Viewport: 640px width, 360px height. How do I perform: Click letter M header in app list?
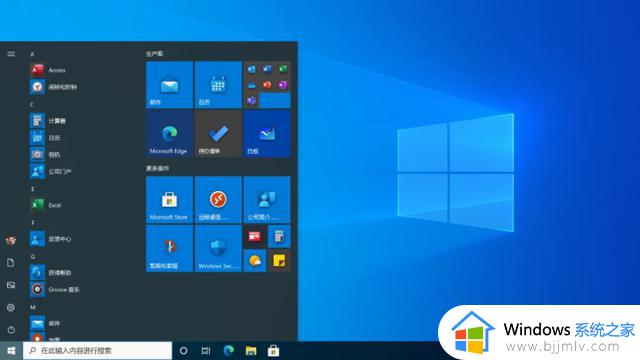pos(33,307)
